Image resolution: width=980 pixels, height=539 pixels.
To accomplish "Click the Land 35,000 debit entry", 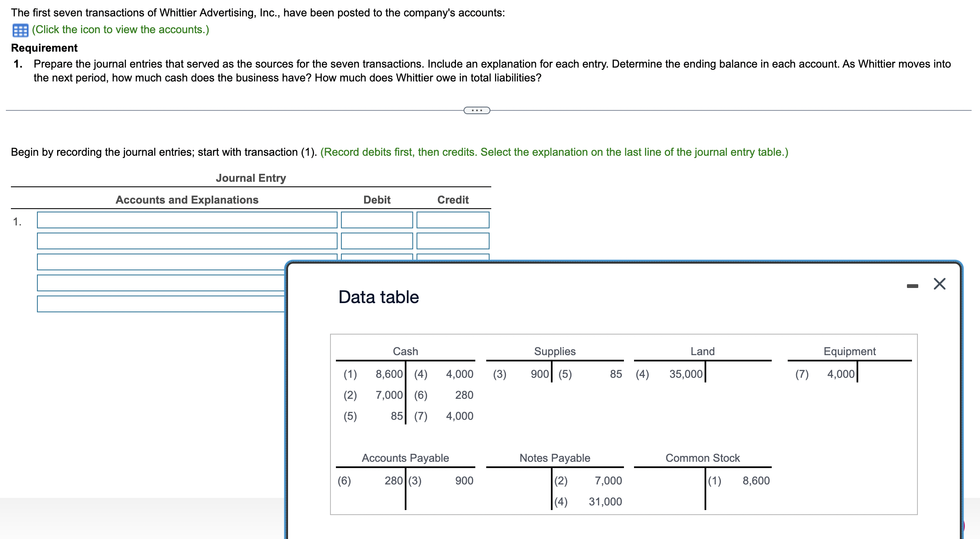I will click(x=685, y=374).
